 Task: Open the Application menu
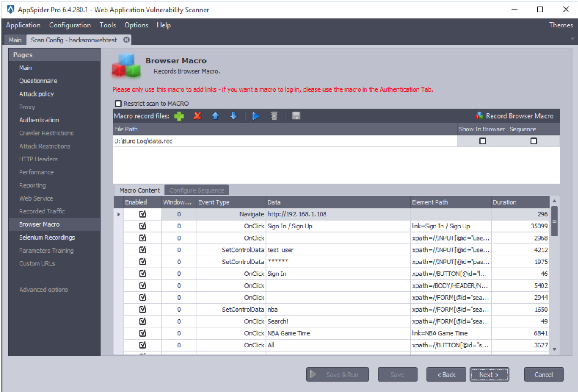click(x=23, y=25)
